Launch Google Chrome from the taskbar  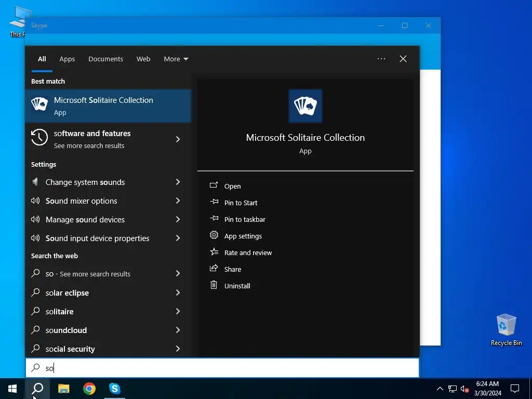click(x=89, y=389)
